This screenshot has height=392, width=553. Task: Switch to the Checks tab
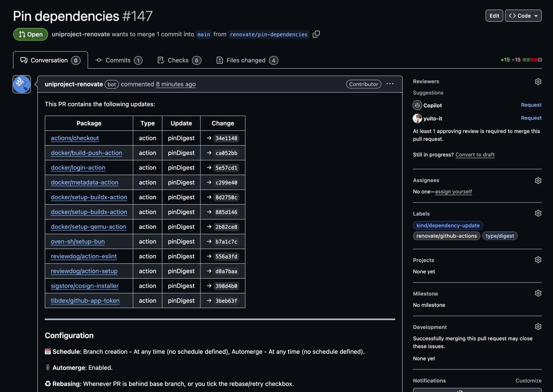(179, 60)
